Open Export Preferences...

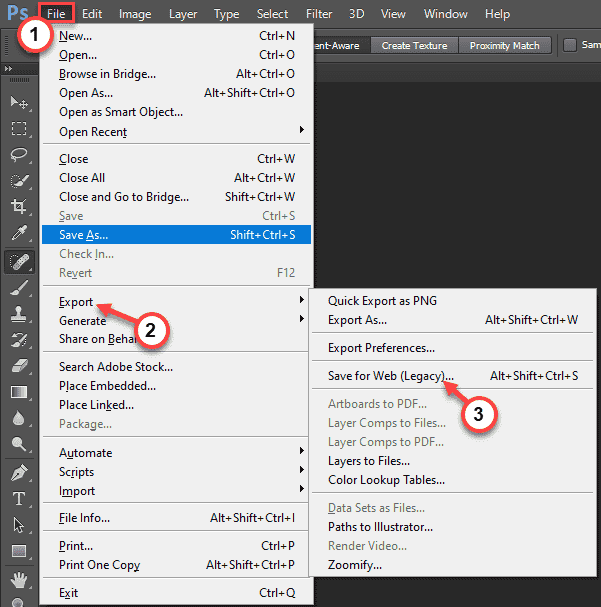[453, 348]
